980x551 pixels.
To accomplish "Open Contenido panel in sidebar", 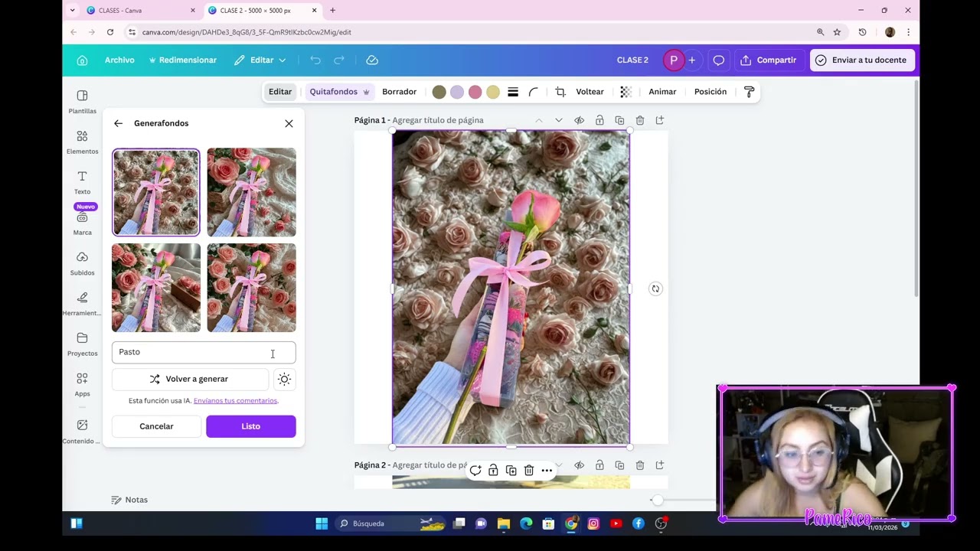I will click(82, 432).
